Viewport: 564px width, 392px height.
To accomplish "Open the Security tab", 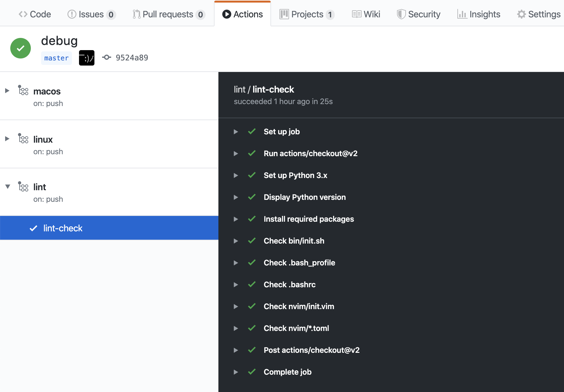I will click(419, 14).
